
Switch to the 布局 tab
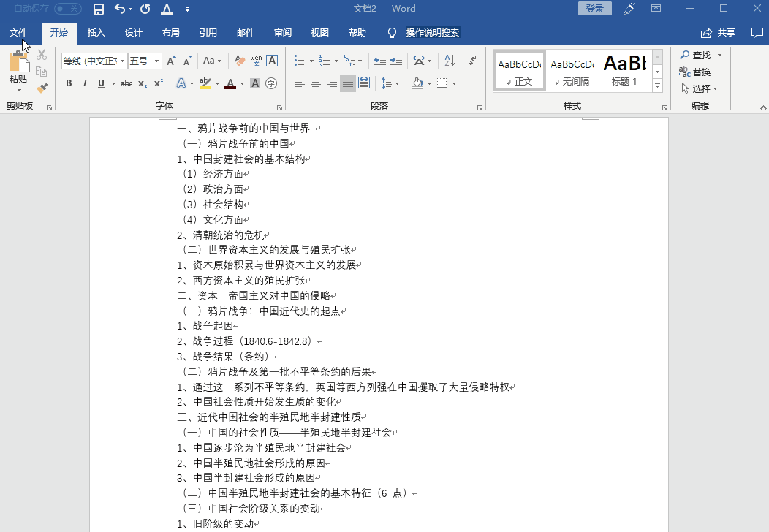click(170, 33)
